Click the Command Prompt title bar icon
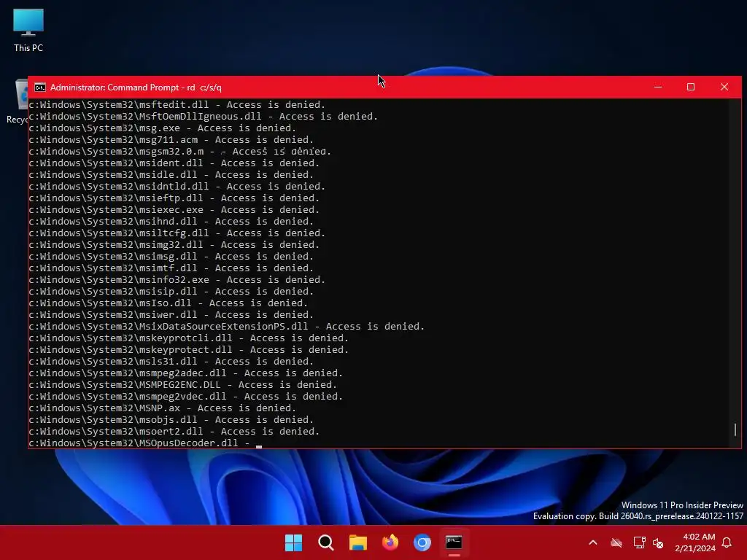The width and height of the screenshot is (747, 560). point(40,87)
